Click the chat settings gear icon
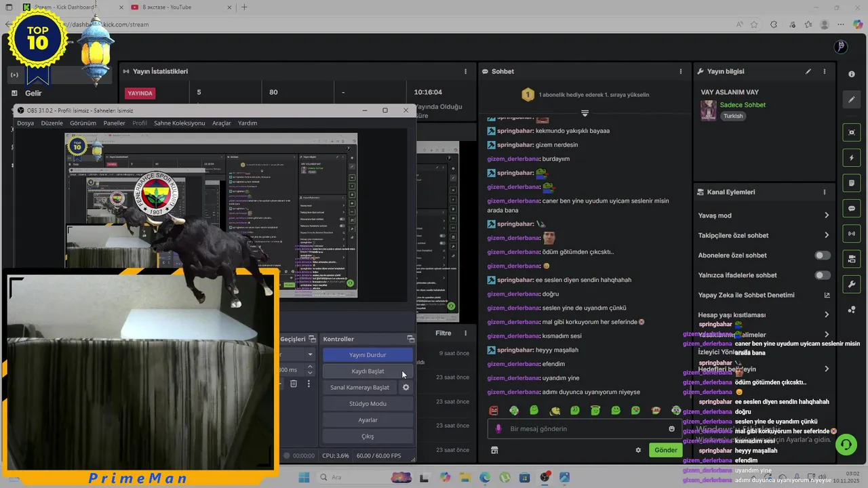 pos(638,450)
